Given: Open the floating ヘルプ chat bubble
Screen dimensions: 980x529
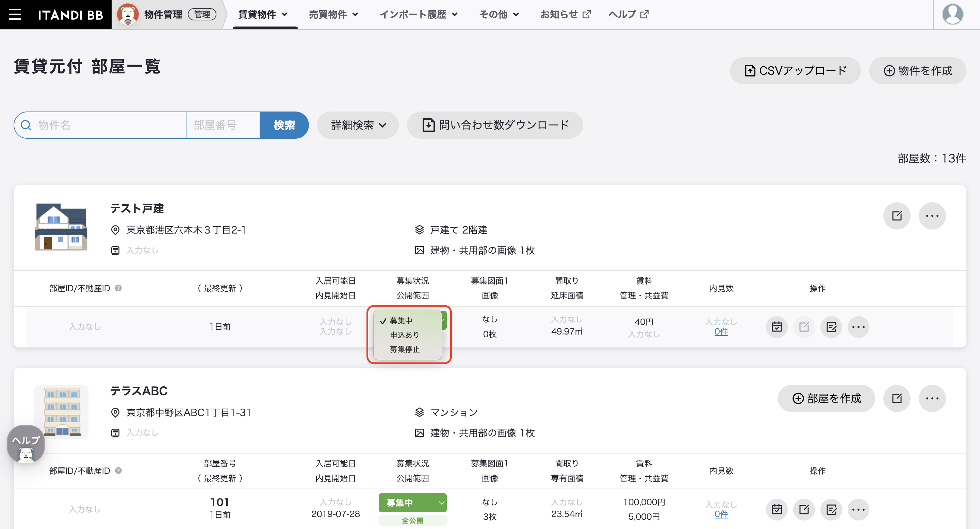Looking at the screenshot, I should point(26,444).
